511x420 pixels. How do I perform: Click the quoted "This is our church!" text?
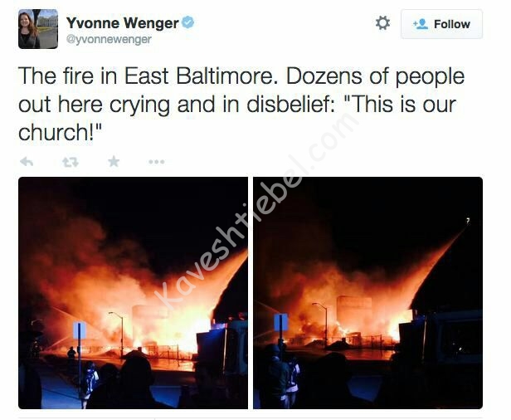pyautogui.click(x=237, y=118)
